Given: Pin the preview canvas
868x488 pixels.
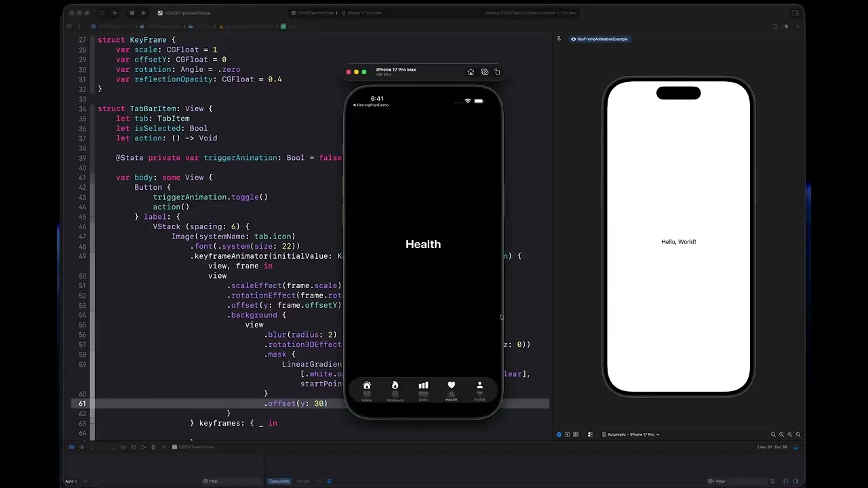Looking at the screenshot, I should pyautogui.click(x=559, y=39).
